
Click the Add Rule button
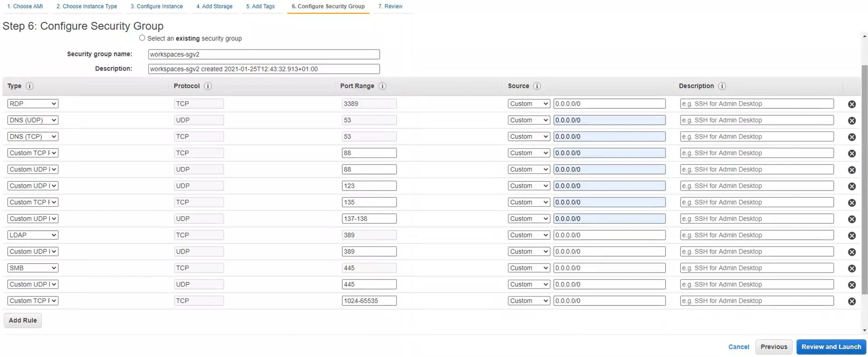(x=23, y=320)
